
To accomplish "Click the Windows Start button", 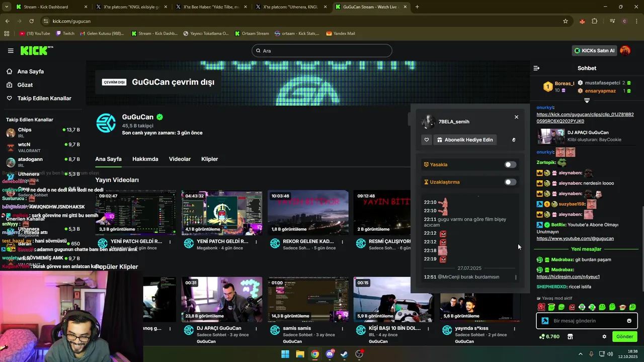I will [x=285, y=354].
